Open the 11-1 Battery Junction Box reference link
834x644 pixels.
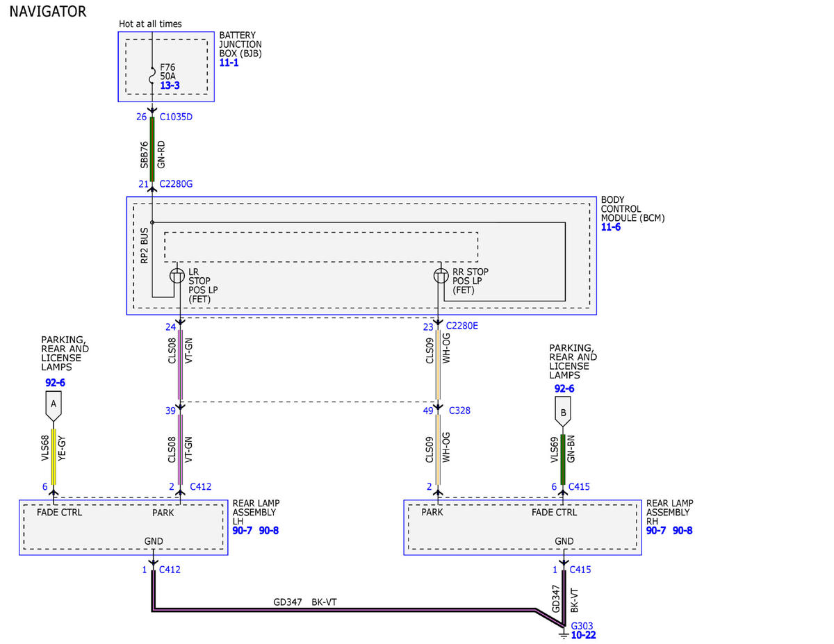tap(229, 63)
